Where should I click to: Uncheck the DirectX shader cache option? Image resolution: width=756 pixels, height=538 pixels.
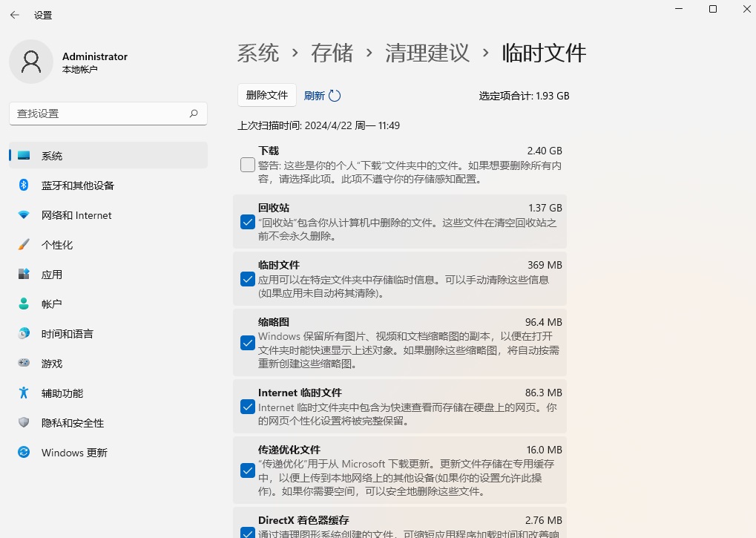247,533
